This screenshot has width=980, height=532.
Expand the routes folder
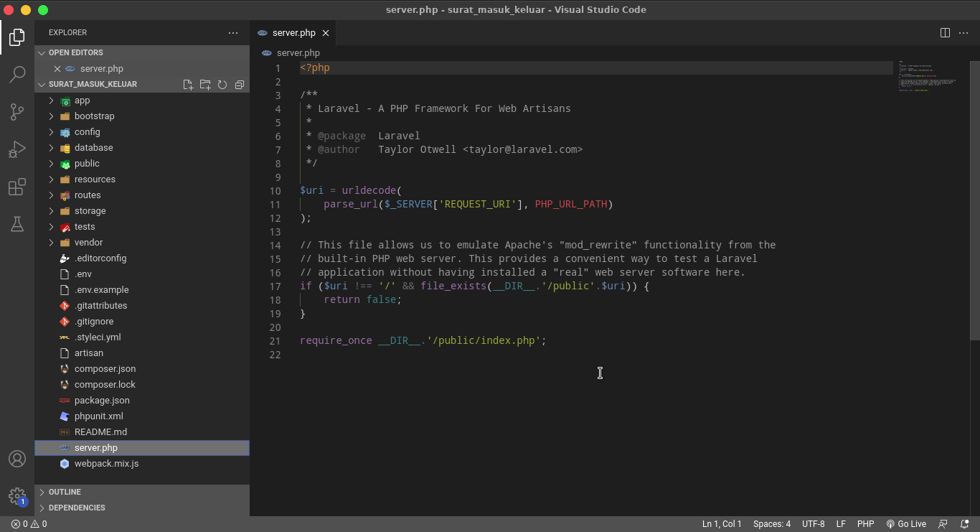pos(142,195)
